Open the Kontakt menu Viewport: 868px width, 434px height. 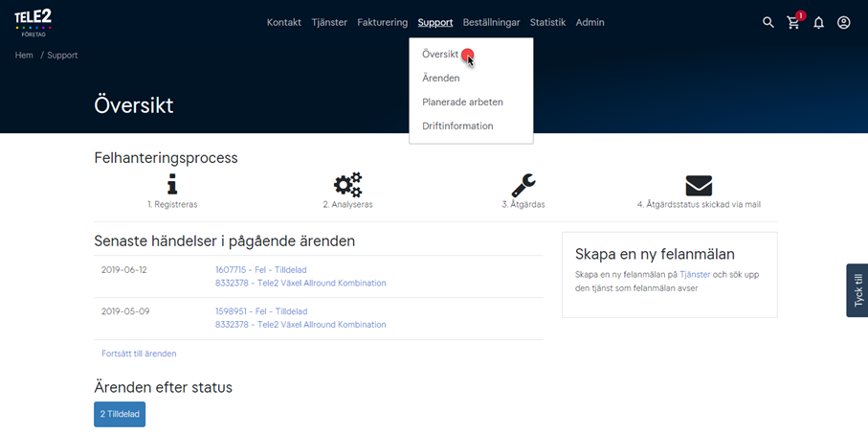click(x=284, y=23)
